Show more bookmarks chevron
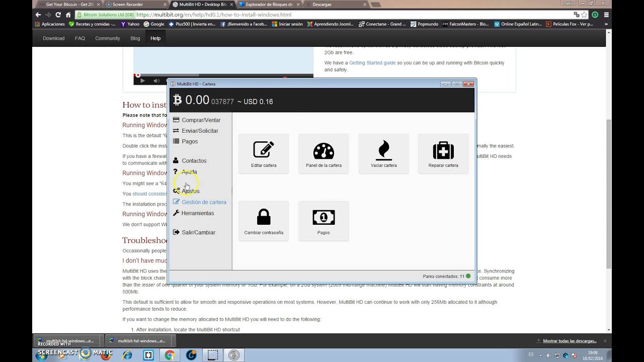Screen dimensions: 644x362 606,24
